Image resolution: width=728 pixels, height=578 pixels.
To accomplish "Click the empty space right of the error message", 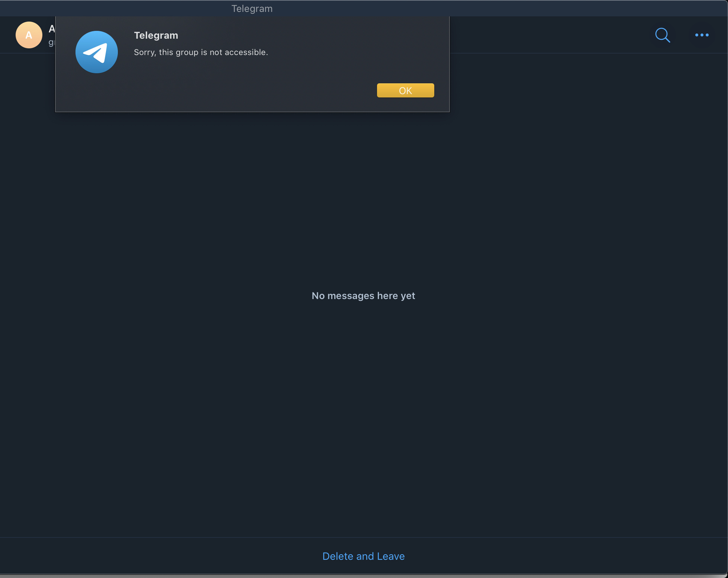I will click(353, 52).
